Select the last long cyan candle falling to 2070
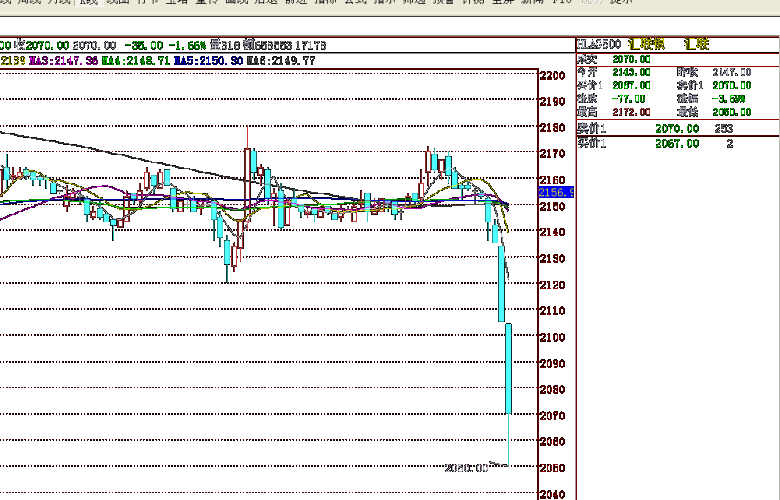 (508, 369)
